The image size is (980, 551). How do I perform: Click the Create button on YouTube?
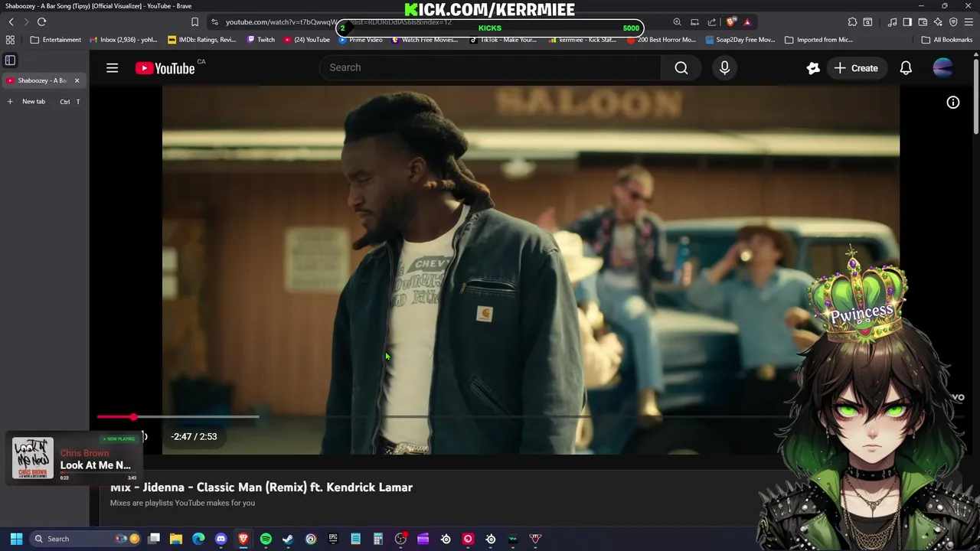point(856,68)
